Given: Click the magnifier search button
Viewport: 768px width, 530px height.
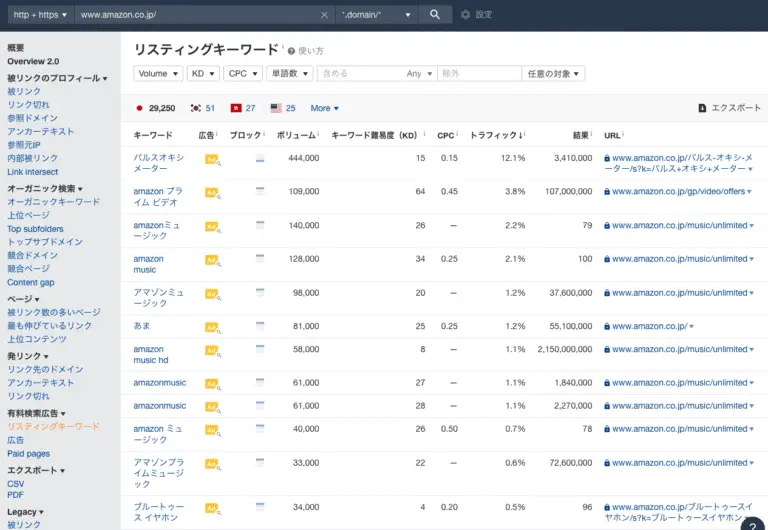Looking at the screenshot, I should tap(434, 15).
